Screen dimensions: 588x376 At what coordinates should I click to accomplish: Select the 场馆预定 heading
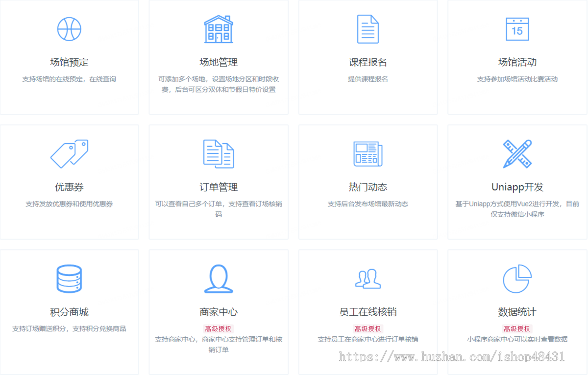coord(69,62)
